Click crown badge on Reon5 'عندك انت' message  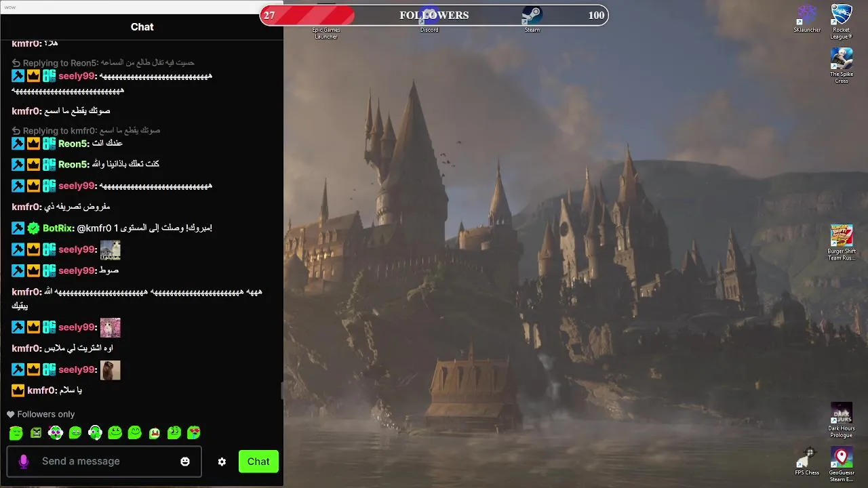33,144
